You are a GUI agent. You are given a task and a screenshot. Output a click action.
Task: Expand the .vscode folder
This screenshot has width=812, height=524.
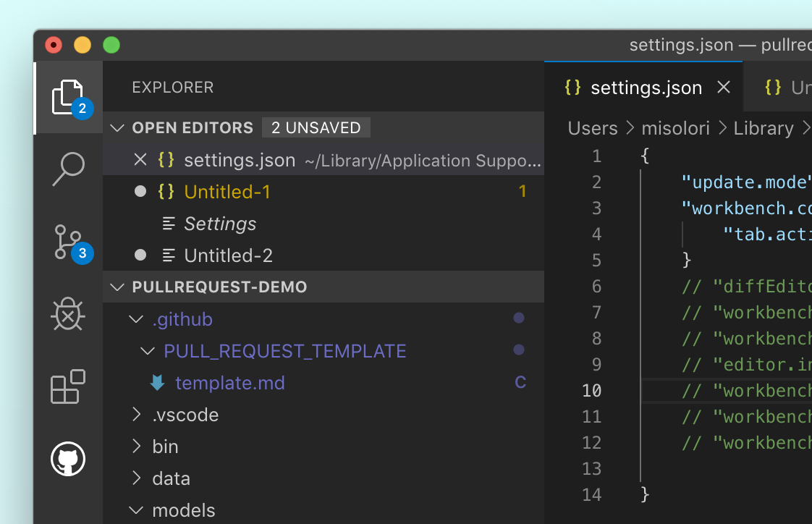tap(136, 415)
